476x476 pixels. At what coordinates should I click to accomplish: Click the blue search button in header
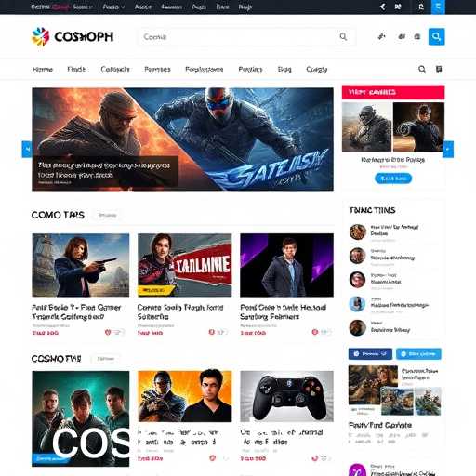pyautogui.click(x=436, y=36)
